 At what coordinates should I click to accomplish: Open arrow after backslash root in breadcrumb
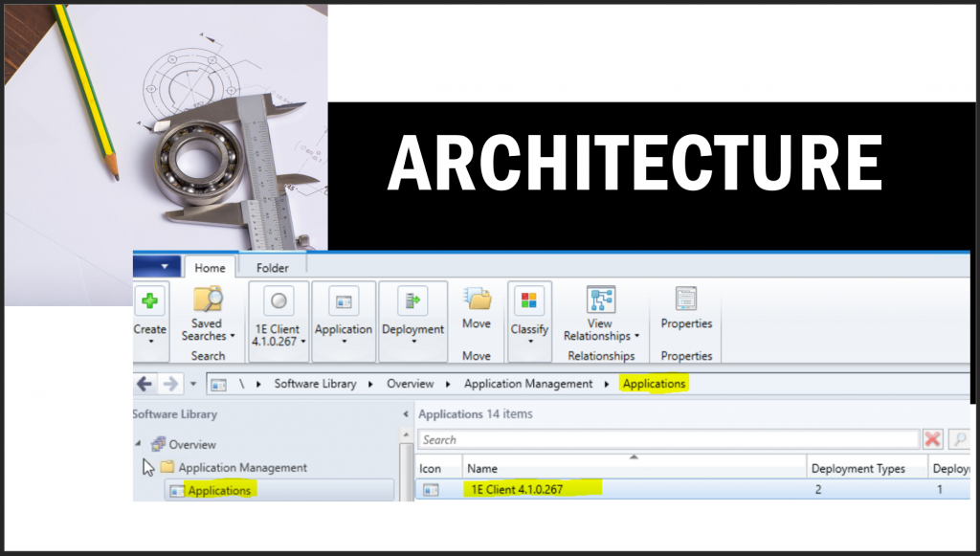click(x=258, y=384)
